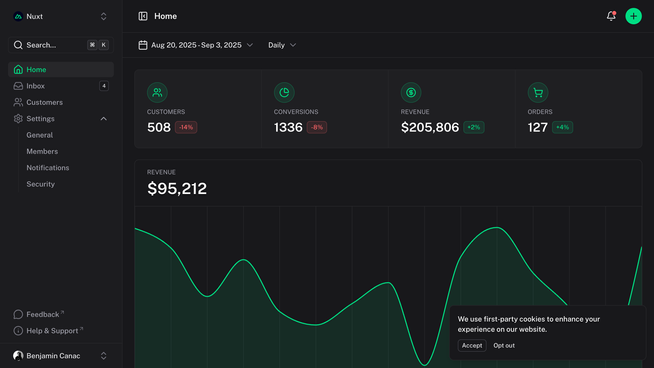
Task: Open the date range picker
Action: click(x=196, y=45)
